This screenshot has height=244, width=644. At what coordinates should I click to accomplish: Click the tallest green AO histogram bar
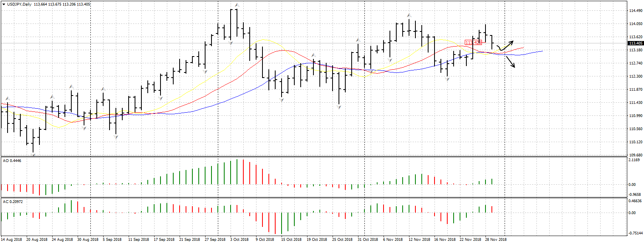237,172
